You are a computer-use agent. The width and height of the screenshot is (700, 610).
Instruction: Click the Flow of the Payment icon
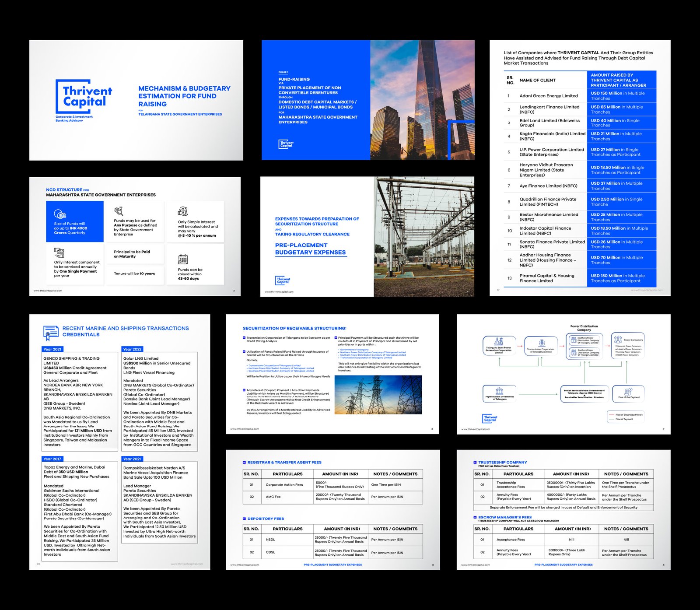pos(628,392)
